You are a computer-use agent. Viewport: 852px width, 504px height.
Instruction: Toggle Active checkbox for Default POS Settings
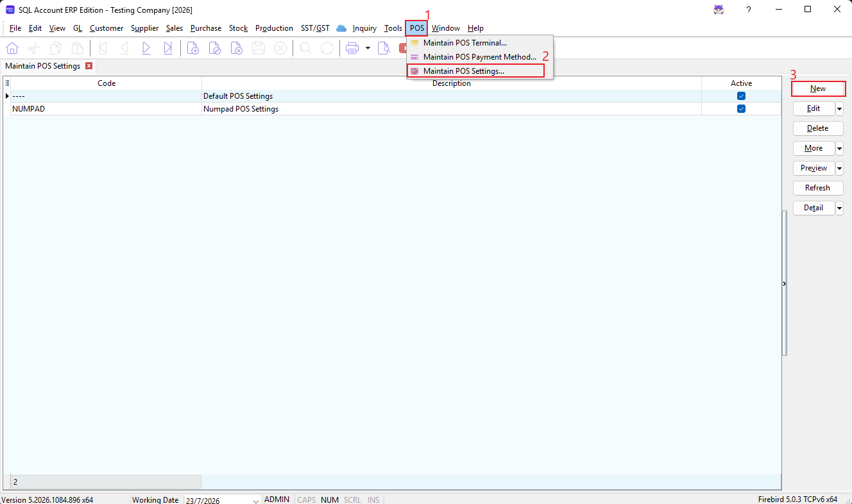coord(741,96)
